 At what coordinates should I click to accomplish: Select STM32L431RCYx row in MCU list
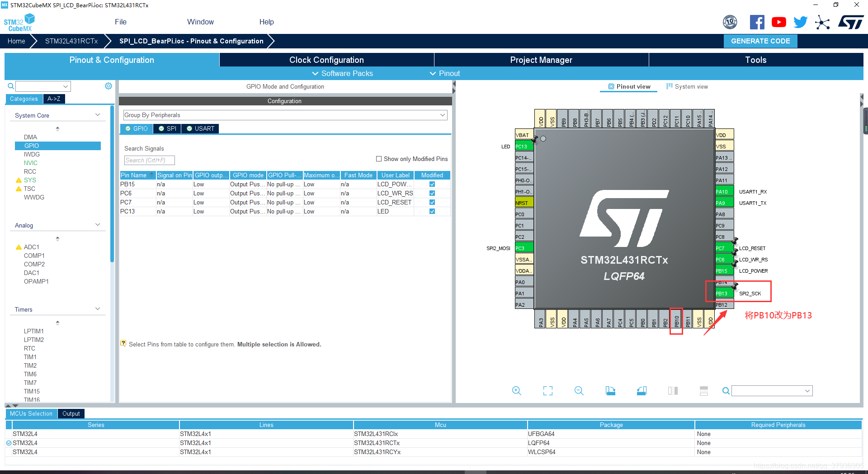[x=433, y=452]
